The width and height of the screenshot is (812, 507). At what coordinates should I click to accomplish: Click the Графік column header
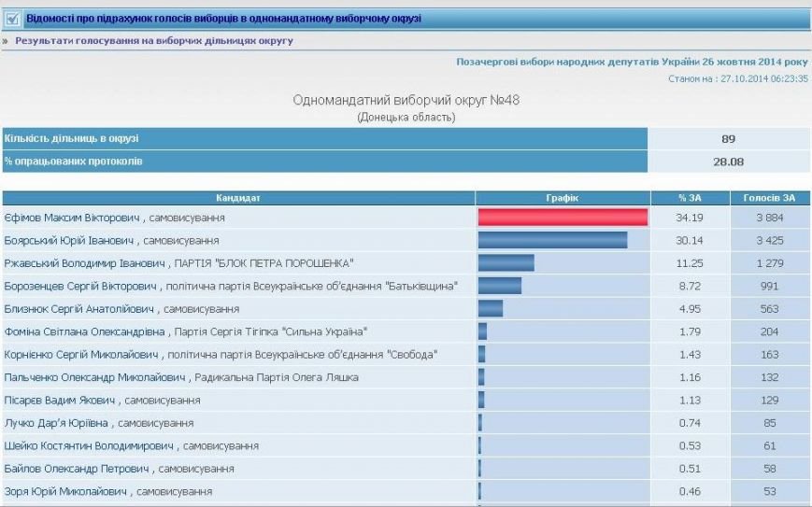pos(563,198)
